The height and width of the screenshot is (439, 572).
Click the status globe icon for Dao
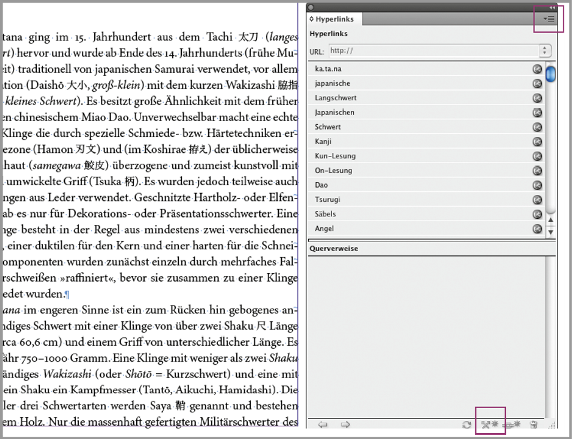pyautogui.click(x=537, y=185)
